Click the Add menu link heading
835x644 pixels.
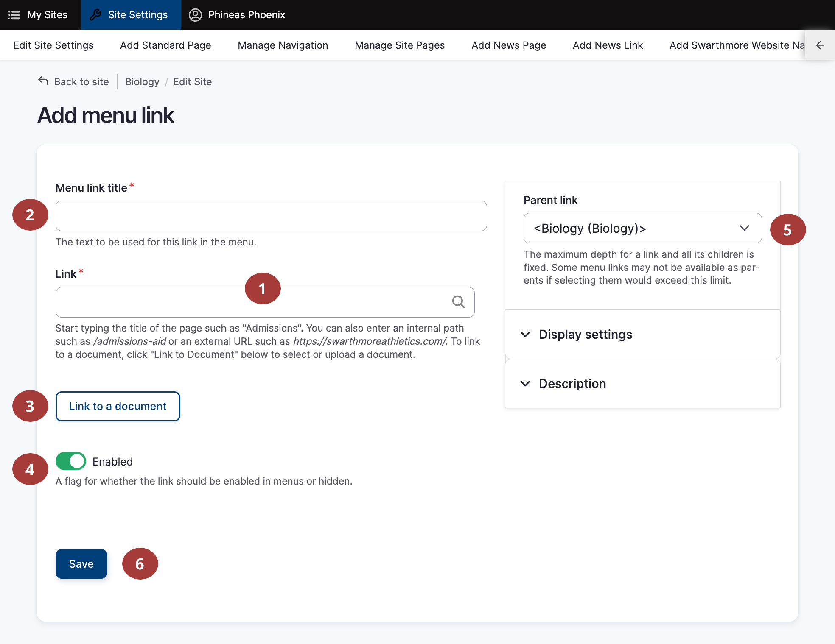(106, 115)
